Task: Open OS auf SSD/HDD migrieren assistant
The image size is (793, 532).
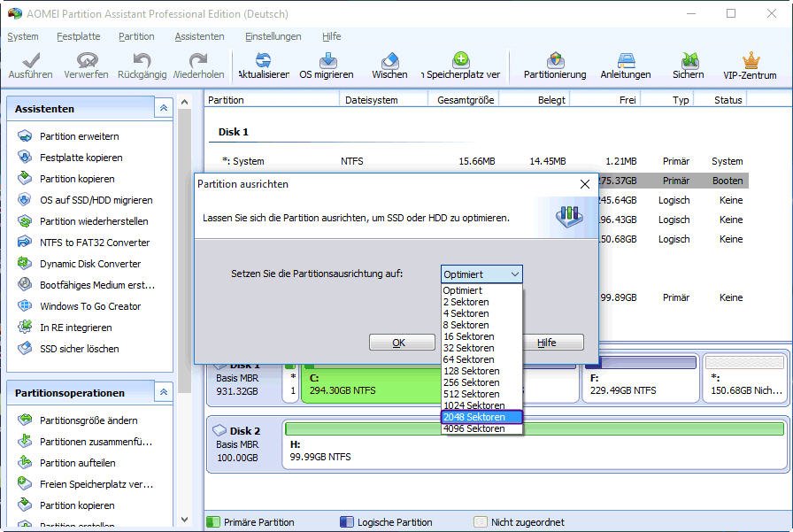Action: (96, 200)
